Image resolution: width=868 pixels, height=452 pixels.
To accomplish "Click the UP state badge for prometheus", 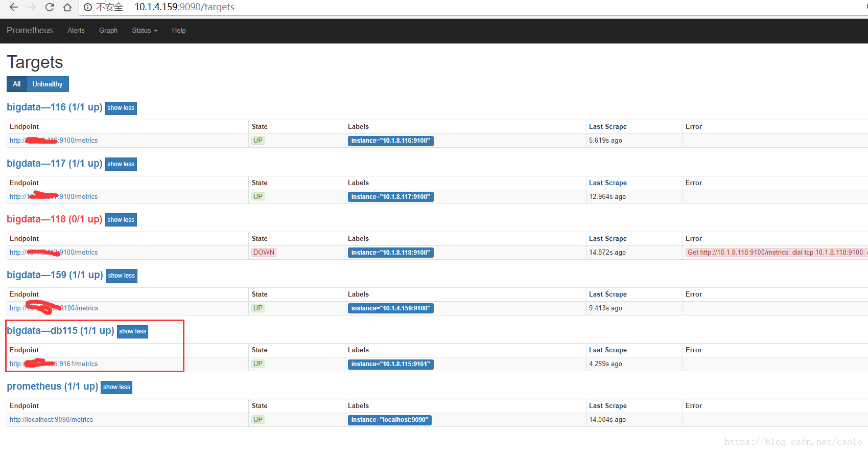I will tap(258, 420).
